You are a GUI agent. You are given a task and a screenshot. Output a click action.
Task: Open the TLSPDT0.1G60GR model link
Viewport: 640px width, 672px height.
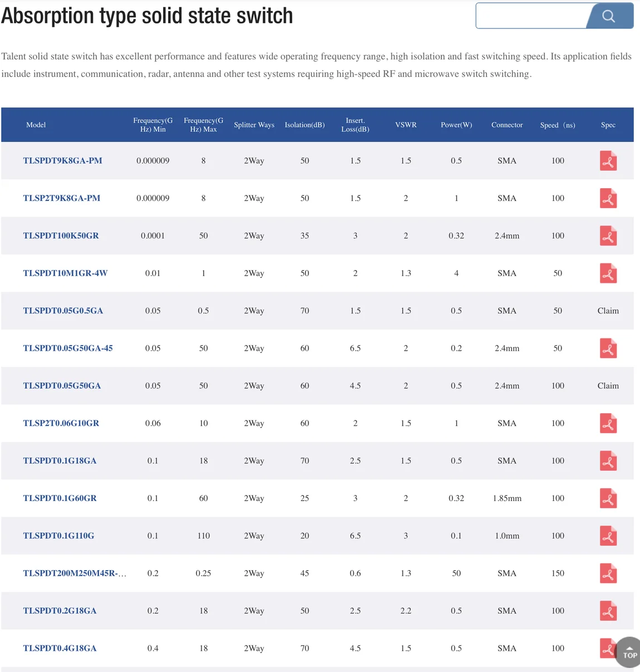[x=60, y=498]
